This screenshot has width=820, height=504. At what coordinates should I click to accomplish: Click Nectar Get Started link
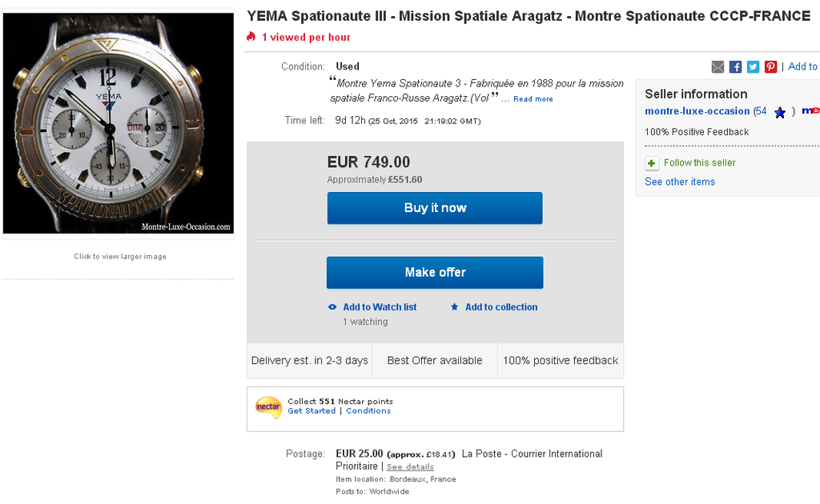[x=312, y=411]
